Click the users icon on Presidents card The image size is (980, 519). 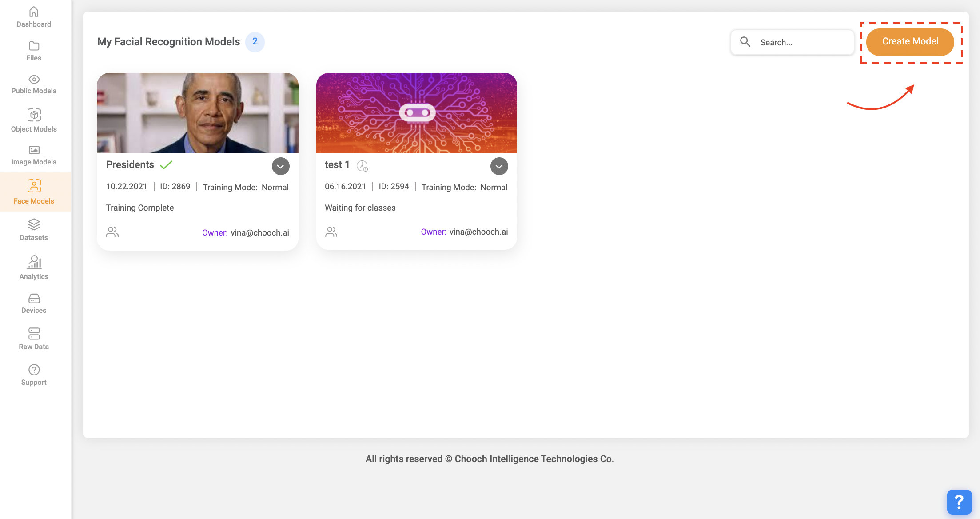coord(112,232)
